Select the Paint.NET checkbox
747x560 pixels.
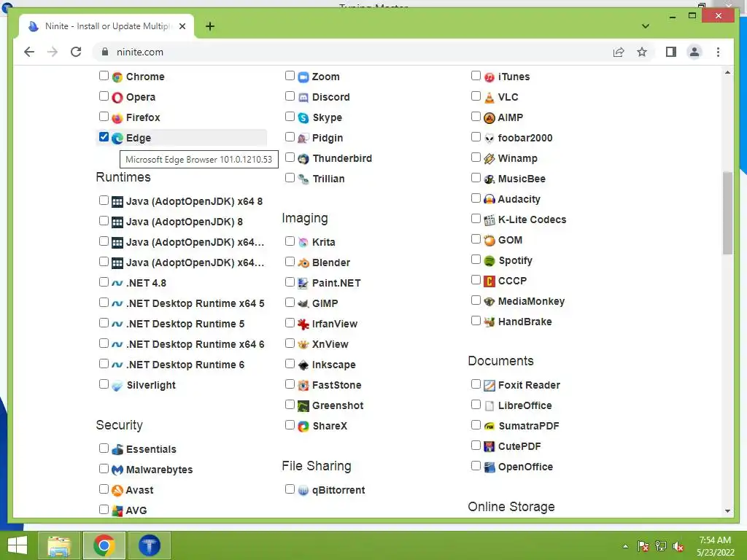pos(290,282)
